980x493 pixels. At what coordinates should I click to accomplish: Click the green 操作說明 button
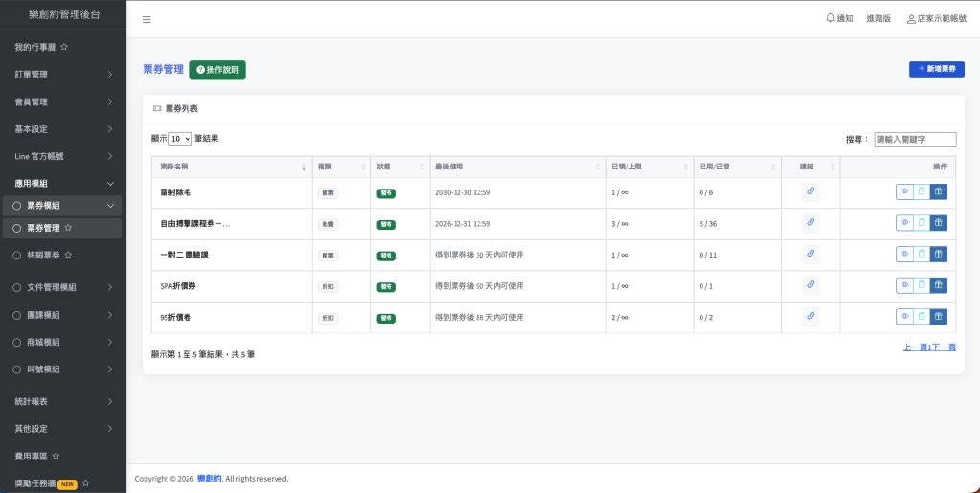point(217,70)
